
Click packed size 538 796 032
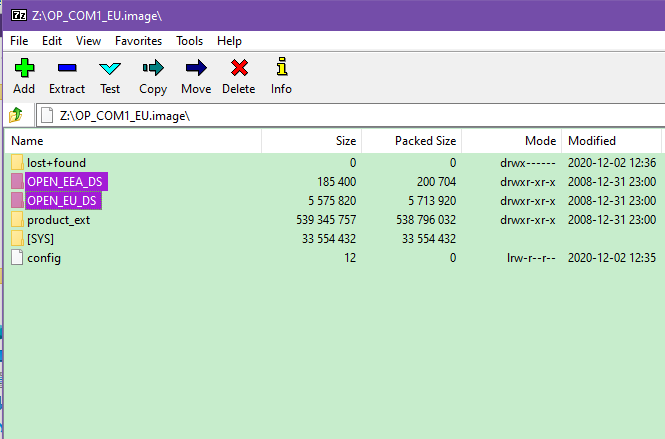click(426, 220)
